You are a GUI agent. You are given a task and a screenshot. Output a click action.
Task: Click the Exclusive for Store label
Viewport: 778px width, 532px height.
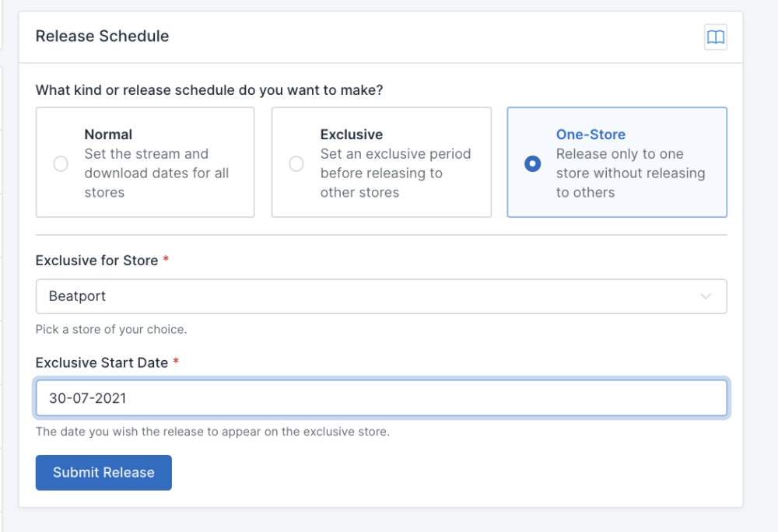[x=96, y=261]
